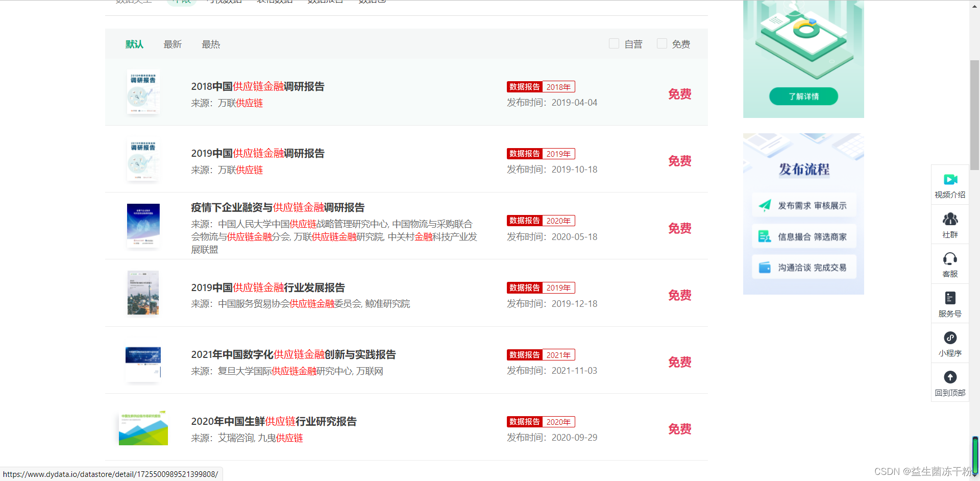The image size is (980, 481).
Task: Click paper-plane icon next to 发布需求
Action: [765, 205]
